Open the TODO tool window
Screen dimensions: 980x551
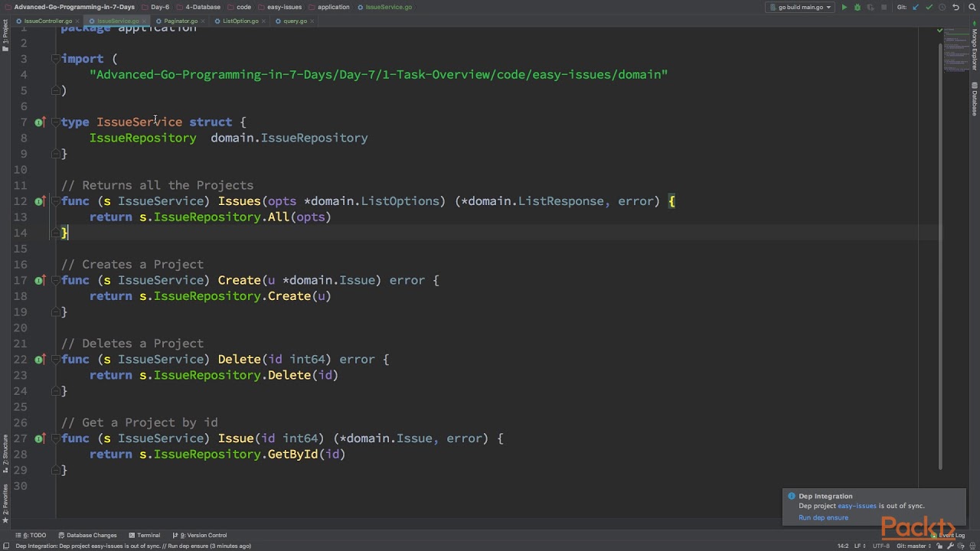point(31,535)
